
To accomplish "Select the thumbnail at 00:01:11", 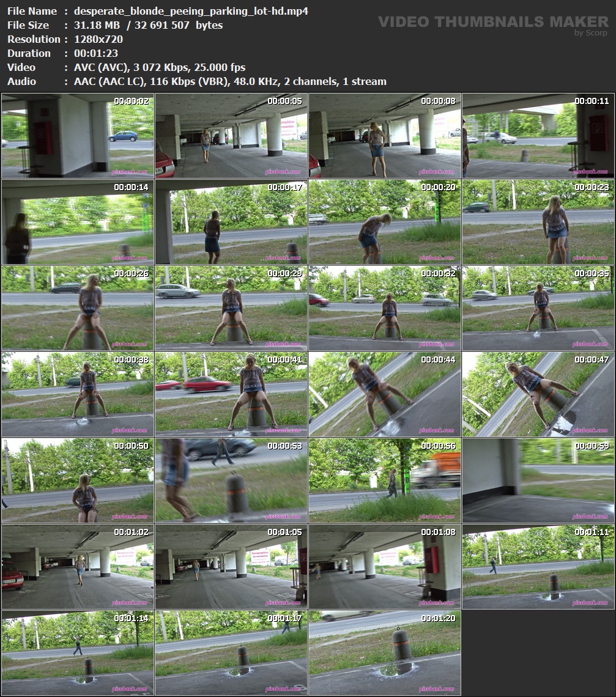I will pos(538,567).
